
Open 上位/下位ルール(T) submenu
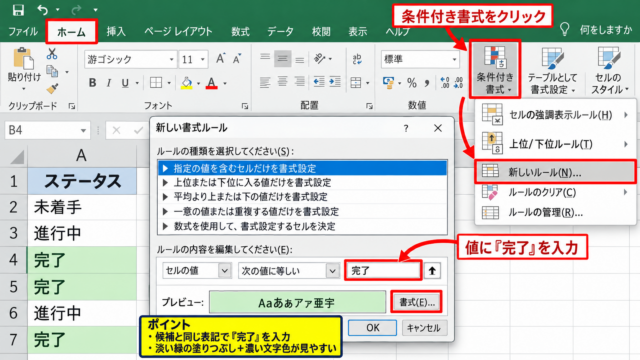(x=555, y=144)
